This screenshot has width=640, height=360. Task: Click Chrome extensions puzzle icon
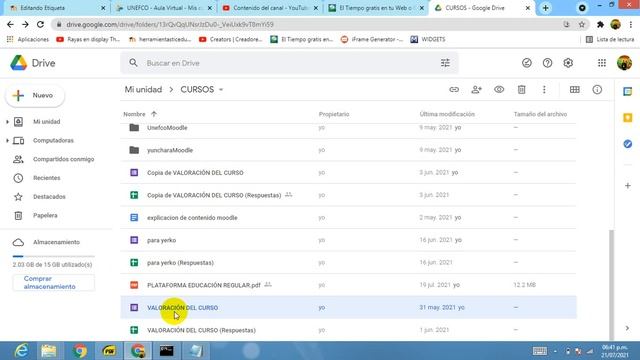(x=600, y=24)
